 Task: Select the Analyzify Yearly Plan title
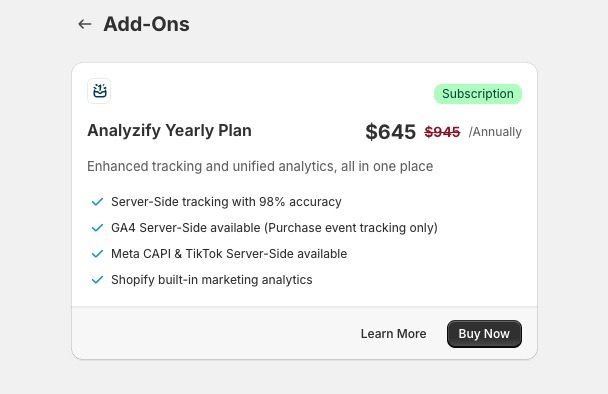point(169,131)
